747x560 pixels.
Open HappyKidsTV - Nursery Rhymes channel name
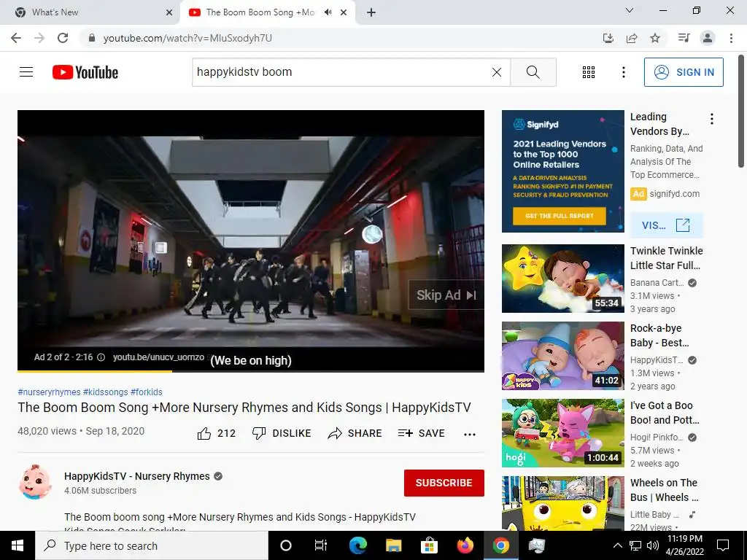[x=136, y=476]
